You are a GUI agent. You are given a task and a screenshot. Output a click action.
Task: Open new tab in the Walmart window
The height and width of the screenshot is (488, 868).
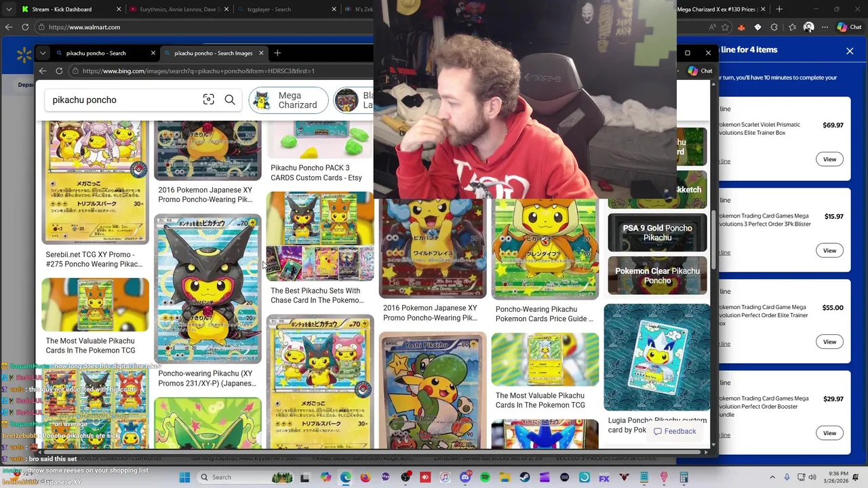(779, 9)
